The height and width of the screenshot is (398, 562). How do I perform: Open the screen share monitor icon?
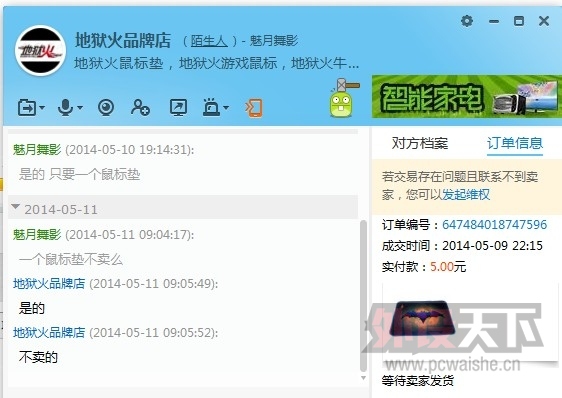pos(178,108)
